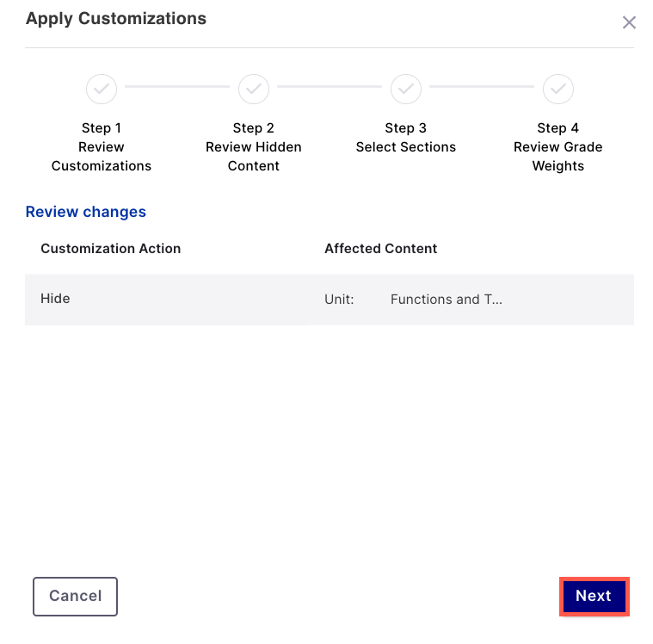Click the Apply Customizations dialog title
Screen dimensions: 653x644
click(116, 18)
